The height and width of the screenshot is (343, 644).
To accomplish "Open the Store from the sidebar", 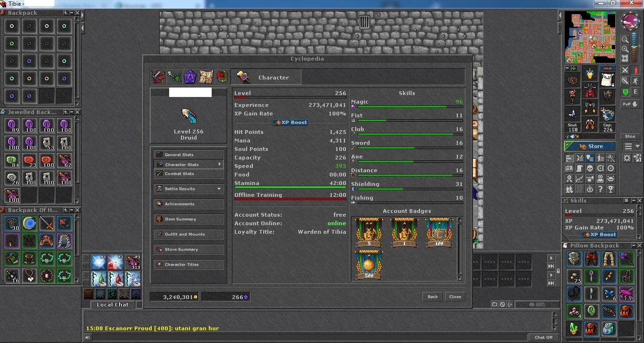I will pos(590,146).
